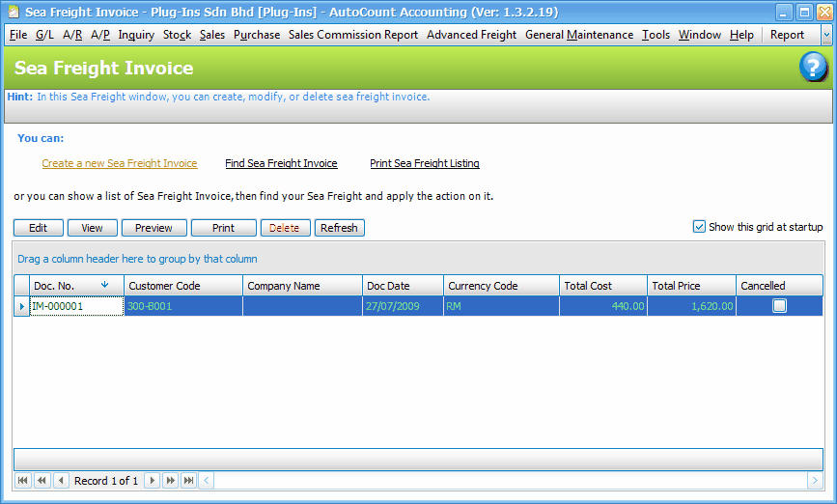Click the View button
Image resolution: width=837 pixels, height=504 pixels.
(x=93, y=228)
